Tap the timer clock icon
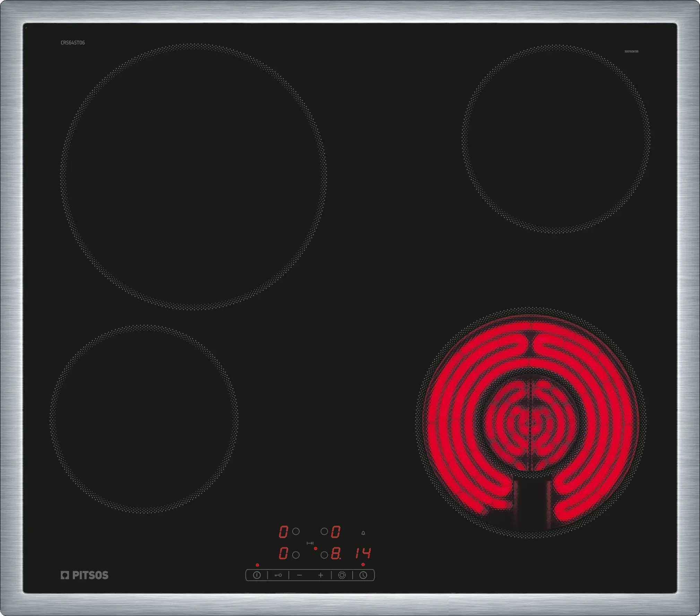700x616 pixels. (x=363, y=575)
